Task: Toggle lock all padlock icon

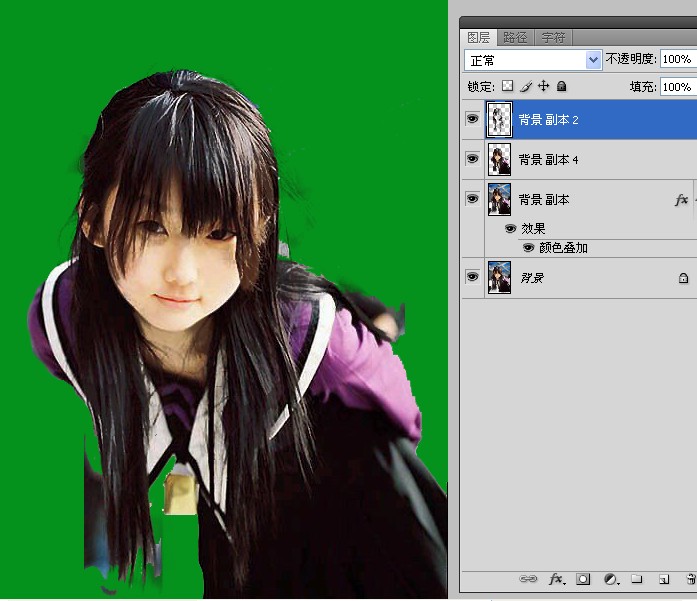Action: coord(561,86)
